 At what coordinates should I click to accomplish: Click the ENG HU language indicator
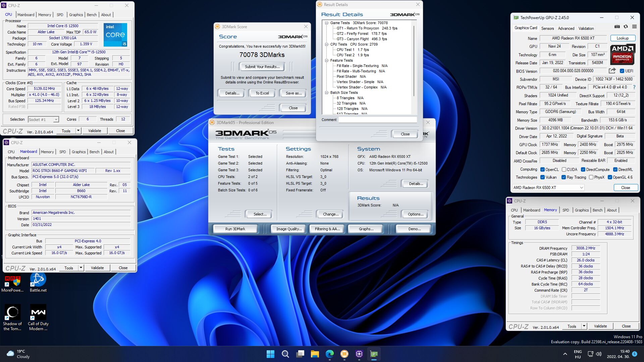click(x=578, y=354)
